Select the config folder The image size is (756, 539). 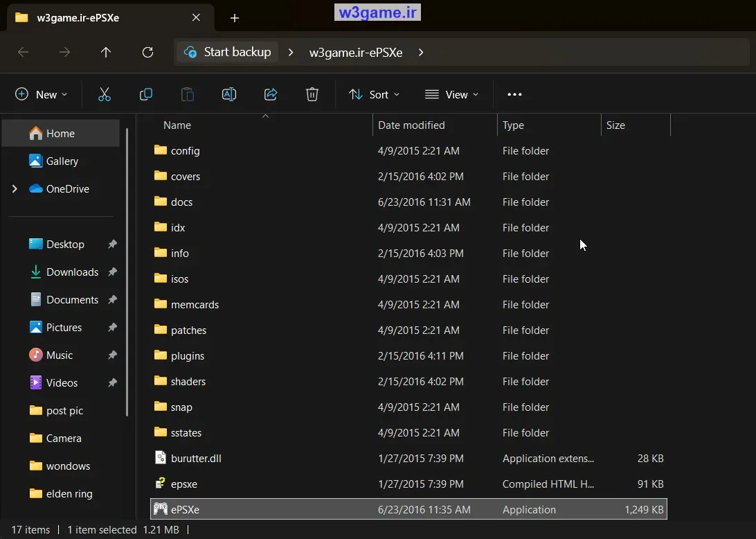(409, 150)
